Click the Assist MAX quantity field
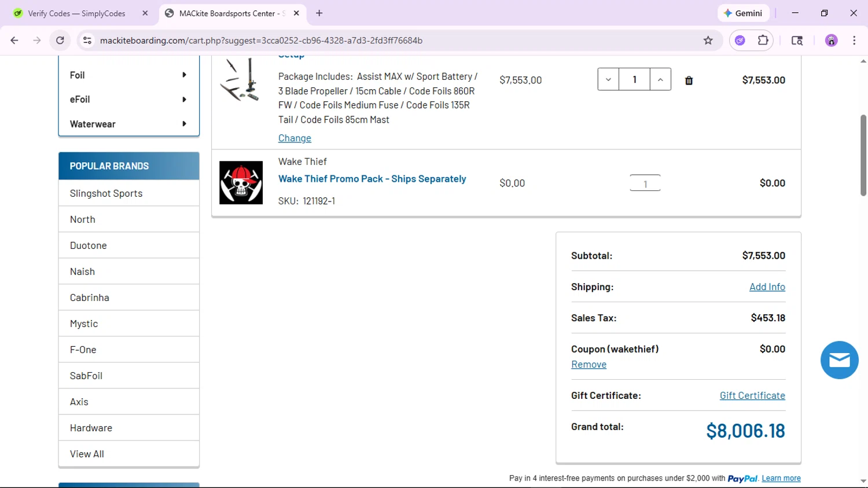This screenshot has height=488, width=868. (x=634, y=80)
